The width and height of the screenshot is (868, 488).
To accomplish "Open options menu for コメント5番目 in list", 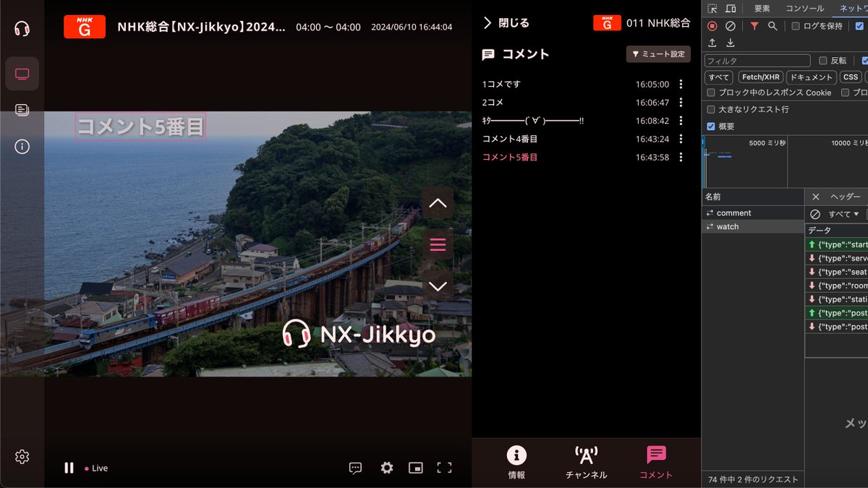I will coord(681,157).
